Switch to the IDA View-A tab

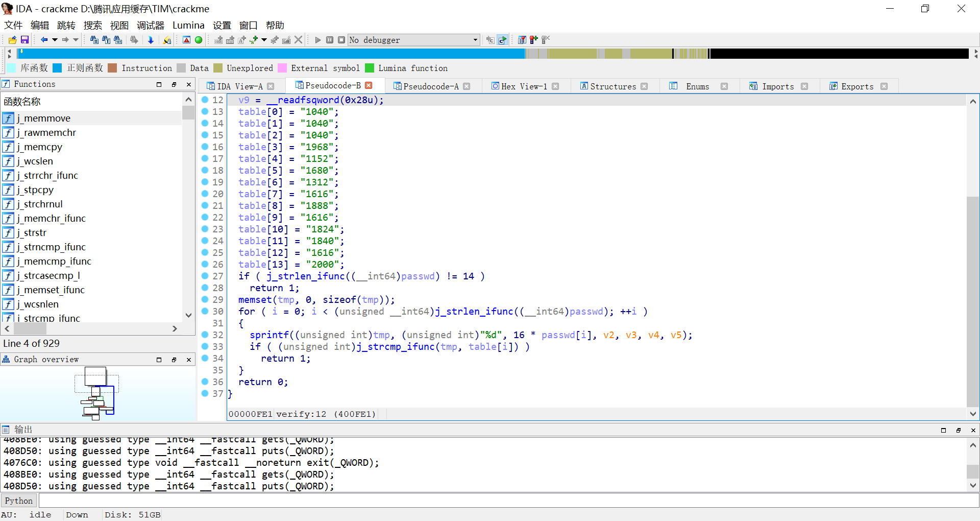[240, 86]
